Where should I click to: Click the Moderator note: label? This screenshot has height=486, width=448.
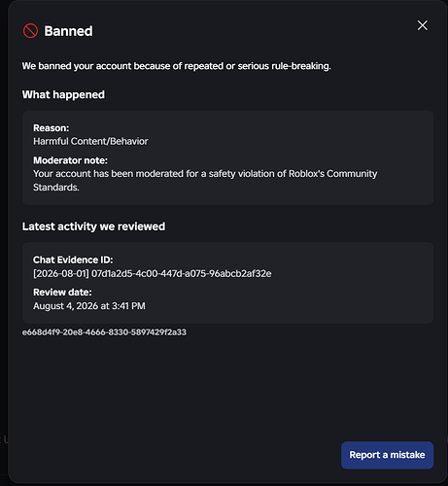click(70, 160)
